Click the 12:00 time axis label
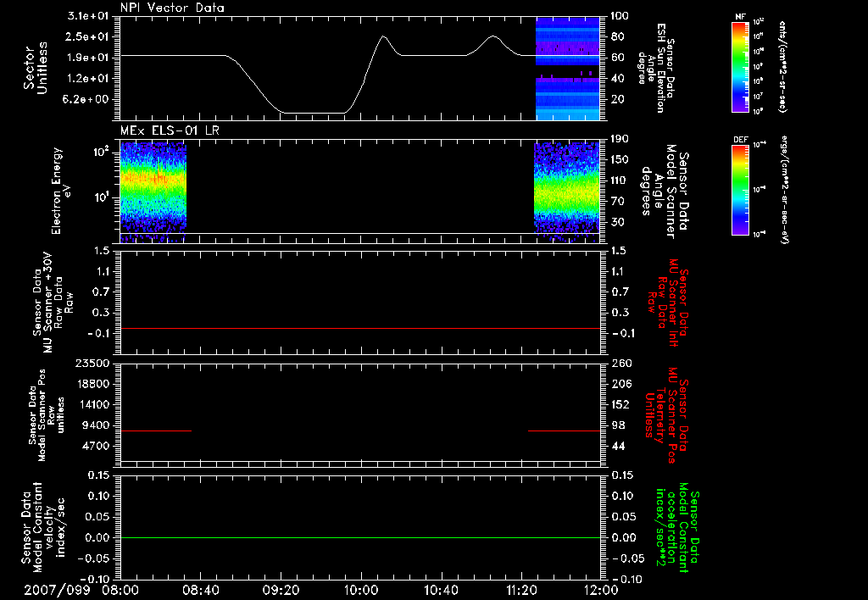This screenshot has height=600, width=868. pyautogui.click(x=601, y=590)
